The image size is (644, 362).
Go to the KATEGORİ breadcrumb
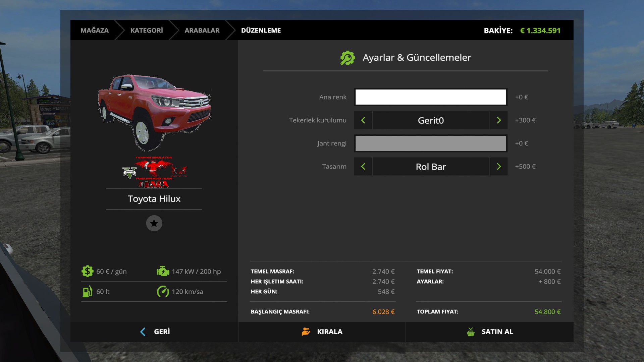(147, 31)
